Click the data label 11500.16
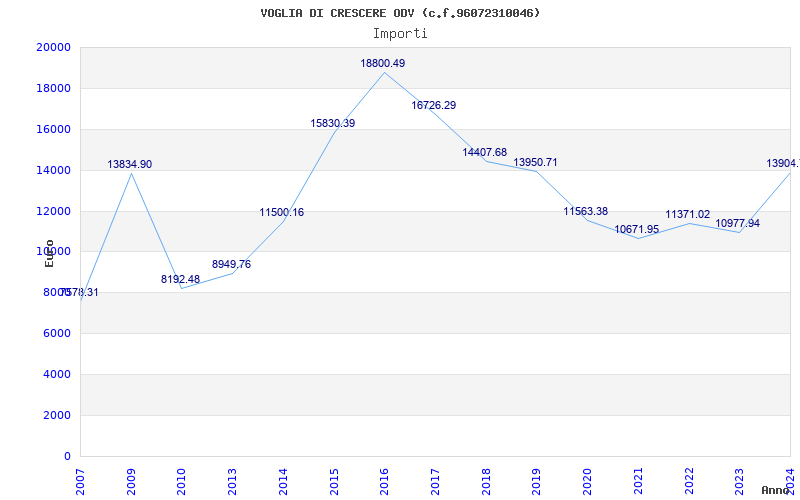The height and width of the screenshot is (500, 800). coord(282,212)
